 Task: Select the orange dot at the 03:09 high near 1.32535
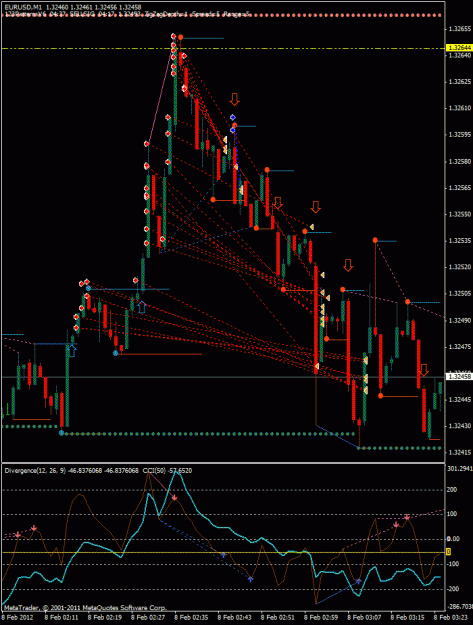coord(375,240)
